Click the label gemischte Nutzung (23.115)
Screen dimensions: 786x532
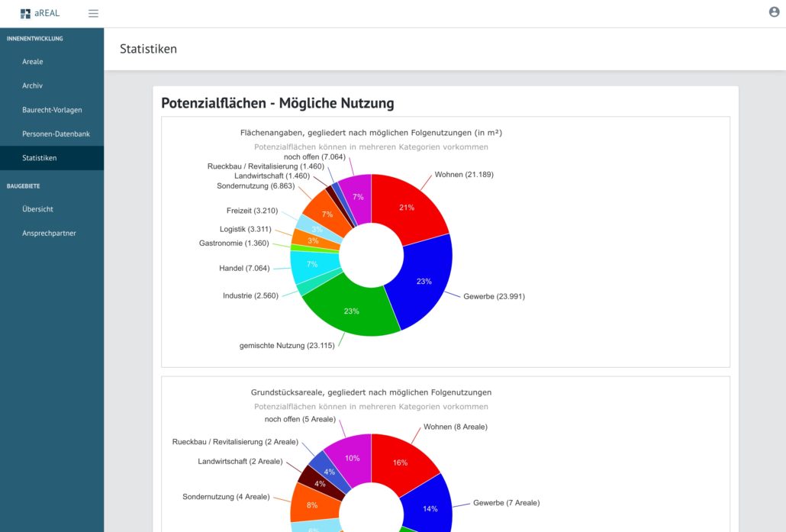[x=287, y=346]
